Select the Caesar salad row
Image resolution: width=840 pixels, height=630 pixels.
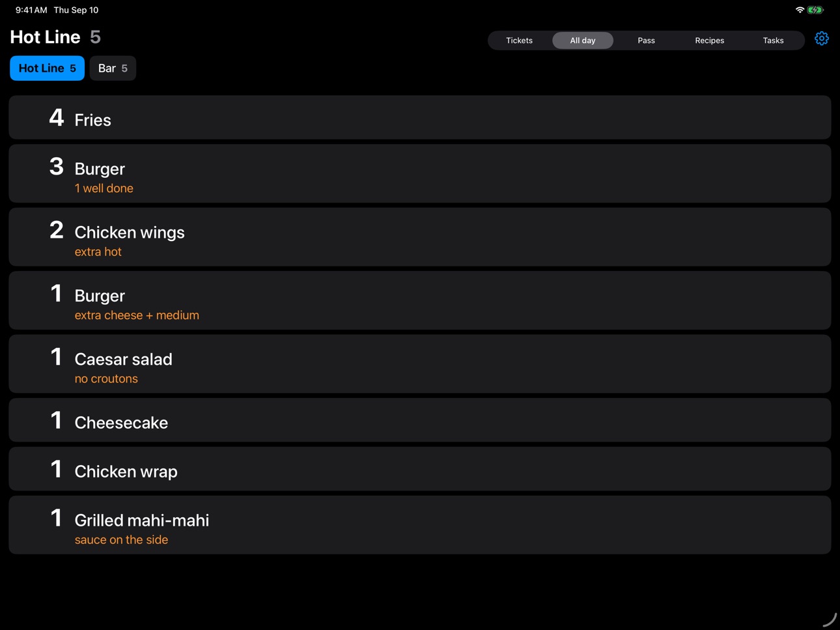(x=420, y=364)
